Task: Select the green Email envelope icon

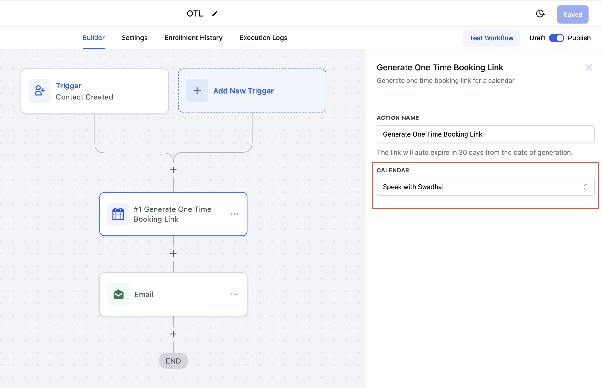Action: click(x=118, y=294)
